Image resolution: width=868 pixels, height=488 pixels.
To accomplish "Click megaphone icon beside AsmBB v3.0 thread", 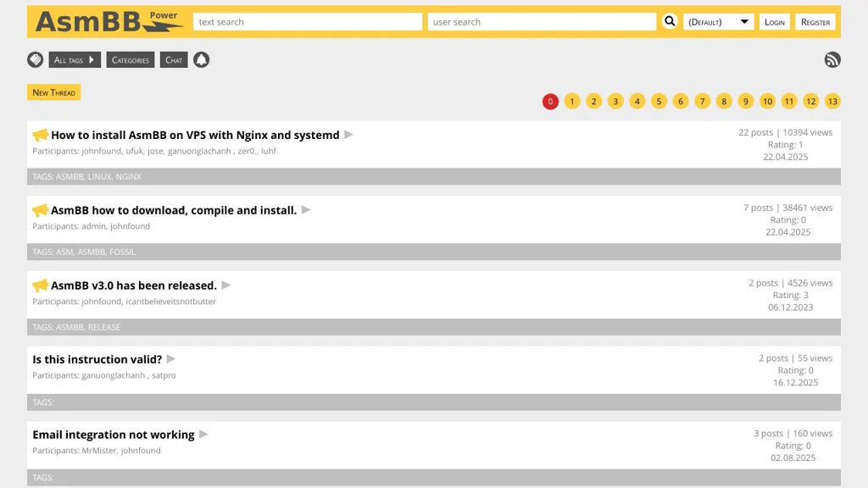I will point(40,286).
